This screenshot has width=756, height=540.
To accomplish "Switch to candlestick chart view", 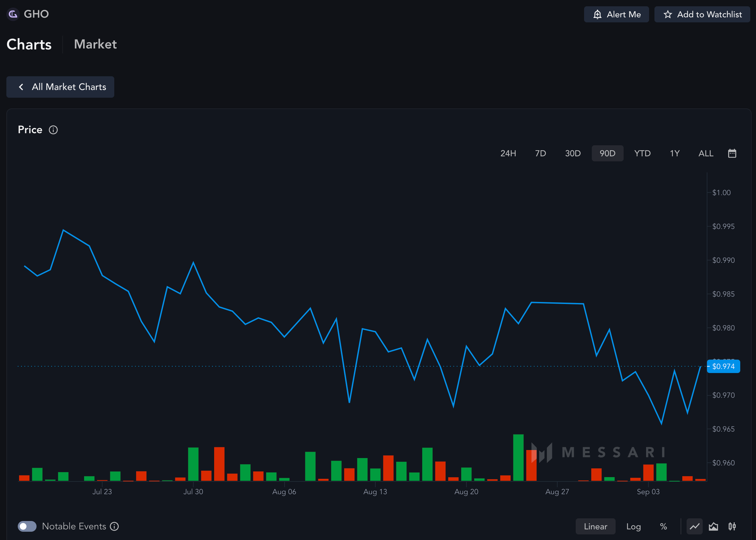I will pos(732,526).
